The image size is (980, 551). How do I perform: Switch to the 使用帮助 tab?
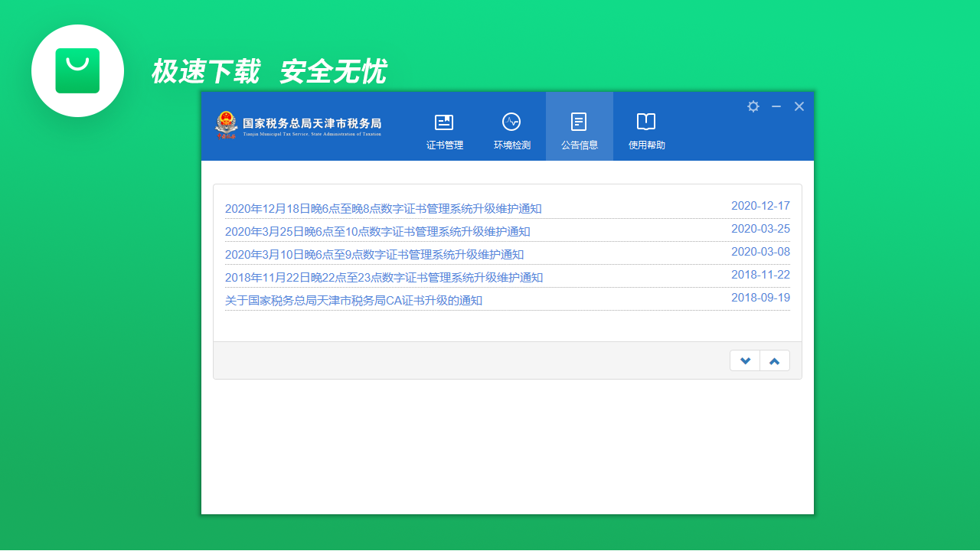[645, 144]
